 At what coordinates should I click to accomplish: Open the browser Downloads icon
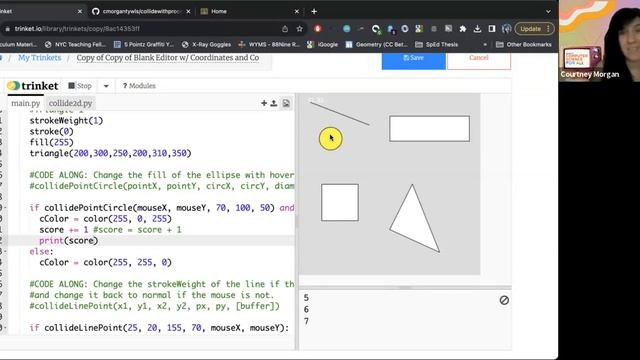477,29
